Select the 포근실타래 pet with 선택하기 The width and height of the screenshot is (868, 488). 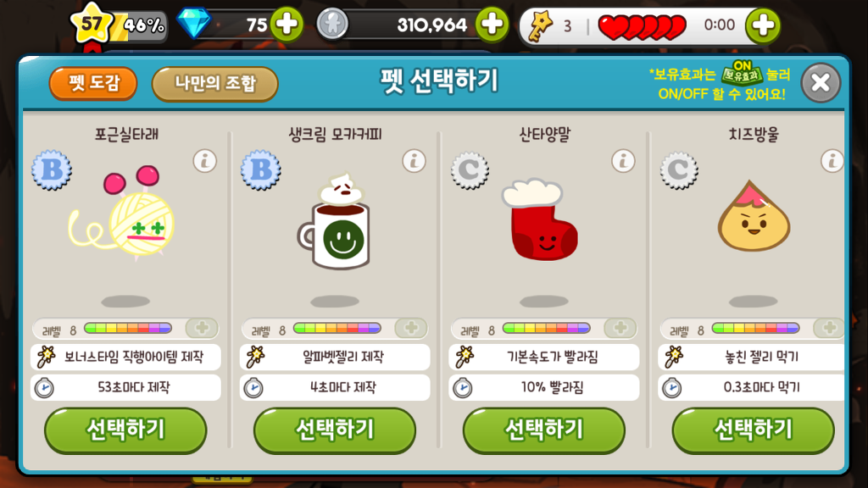coord(125,430)
